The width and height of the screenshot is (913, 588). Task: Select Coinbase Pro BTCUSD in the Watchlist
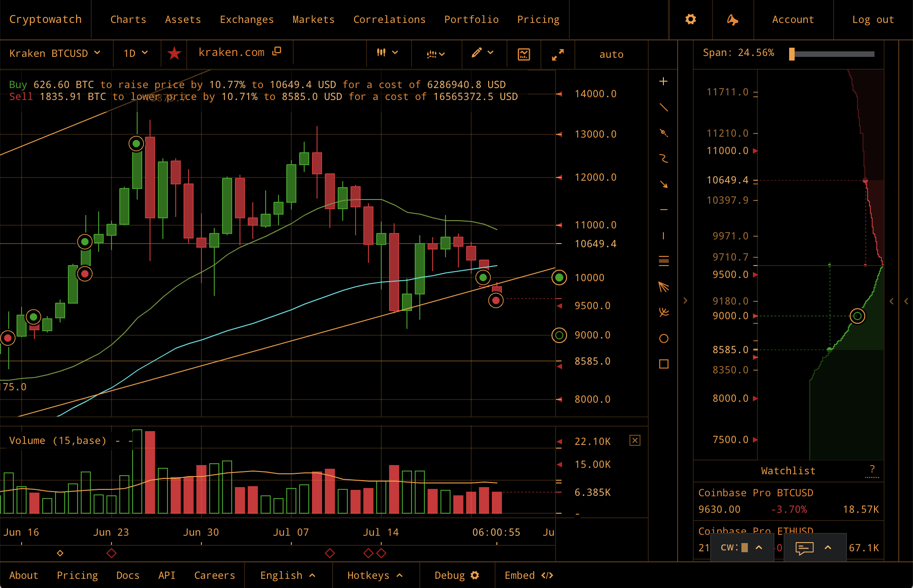click(788, 501)
